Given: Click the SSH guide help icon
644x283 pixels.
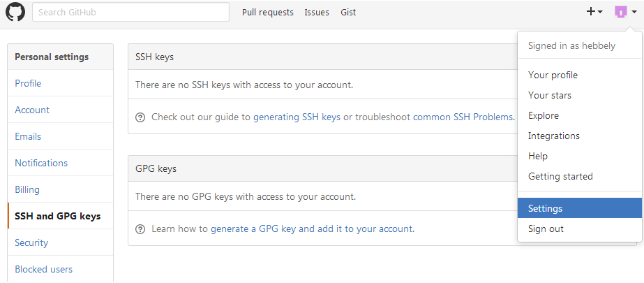Looking at the screenshot, I should (140, 117).
